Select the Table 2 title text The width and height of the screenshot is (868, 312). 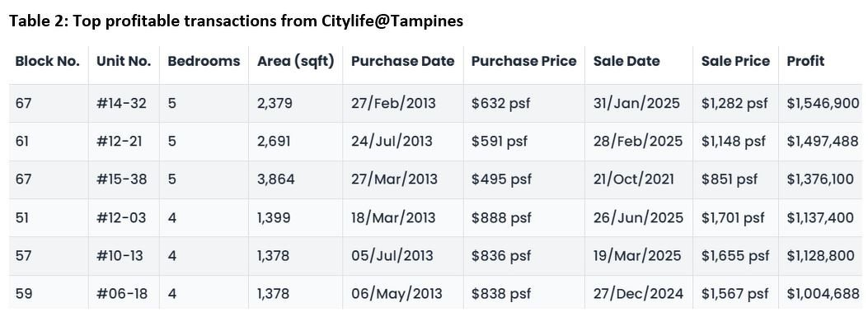click(x=236, y=21)
